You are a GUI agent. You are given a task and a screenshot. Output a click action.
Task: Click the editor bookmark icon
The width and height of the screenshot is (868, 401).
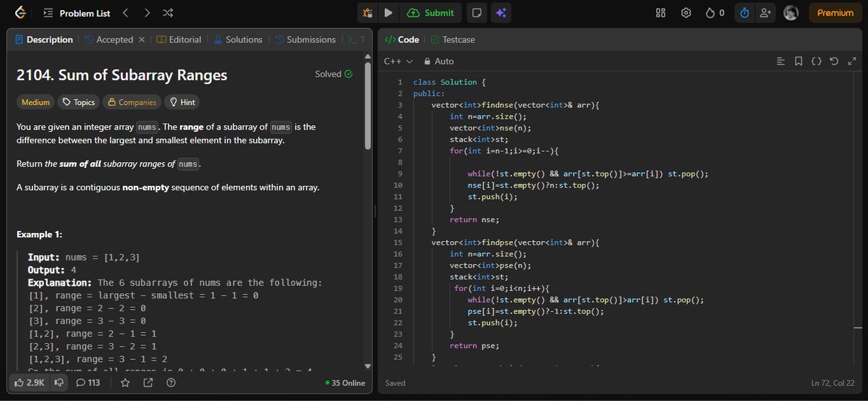coord(799,62)
